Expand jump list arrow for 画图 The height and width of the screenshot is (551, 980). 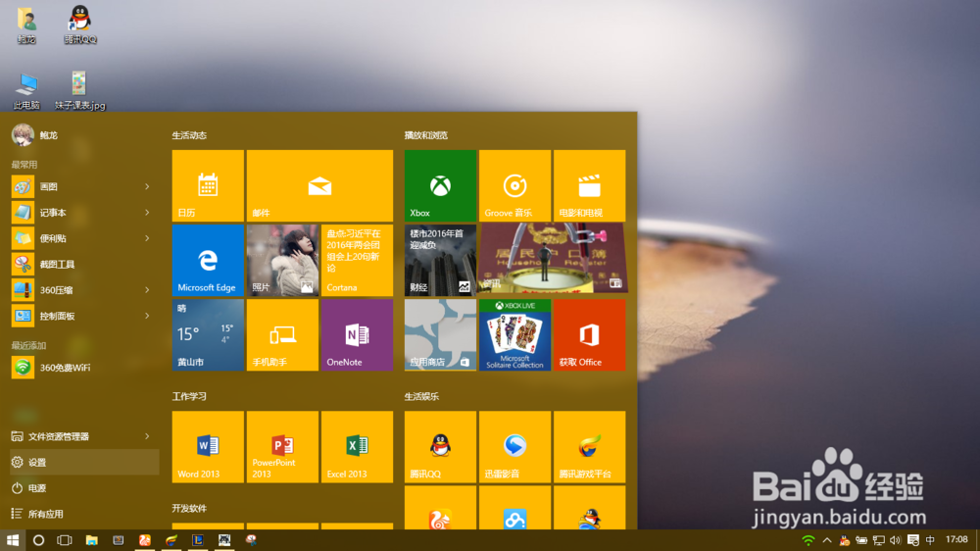click(x=148, y=186)
